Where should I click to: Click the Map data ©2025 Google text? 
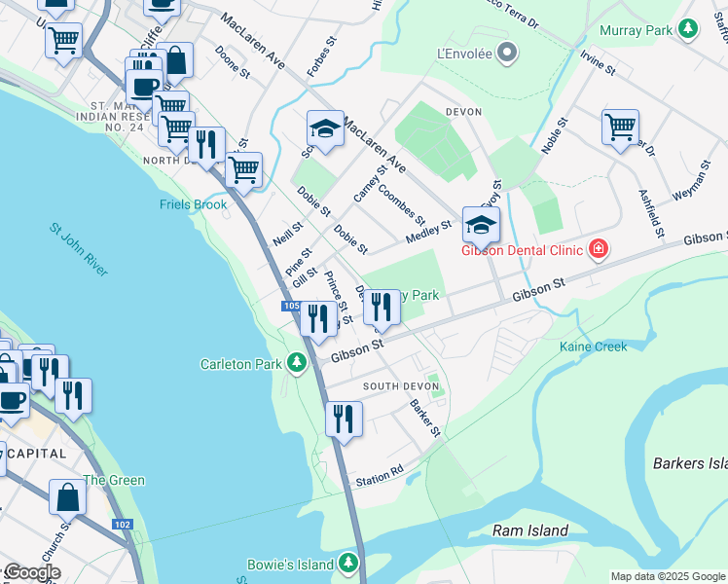(x=668, y=576)
